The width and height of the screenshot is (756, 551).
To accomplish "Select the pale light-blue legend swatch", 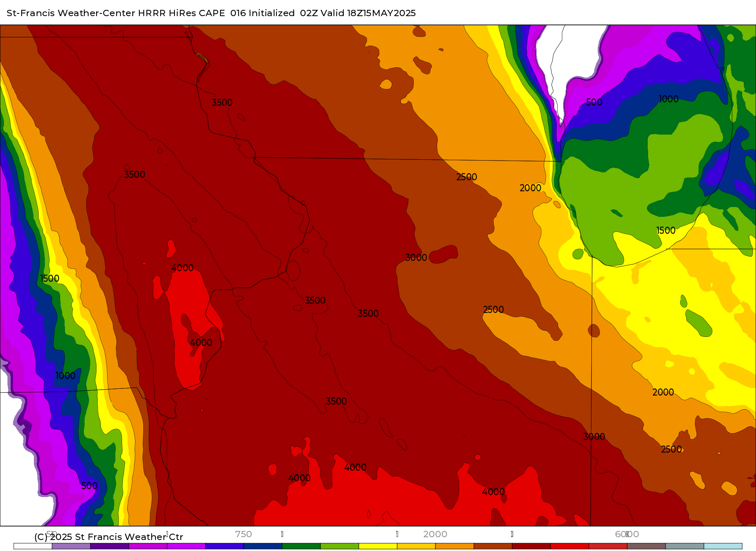I will (723, 546).
